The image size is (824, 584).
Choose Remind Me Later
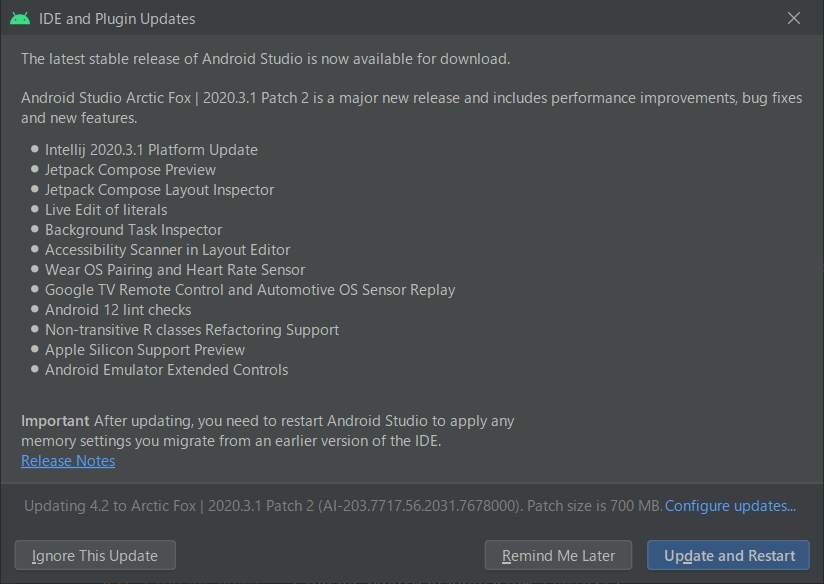click(558, 555)
